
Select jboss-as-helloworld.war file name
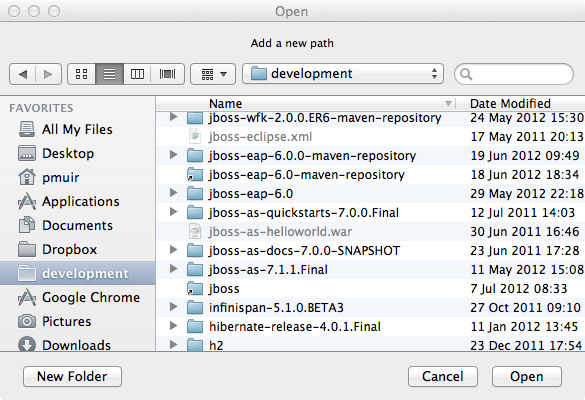(x=280, y=232)
